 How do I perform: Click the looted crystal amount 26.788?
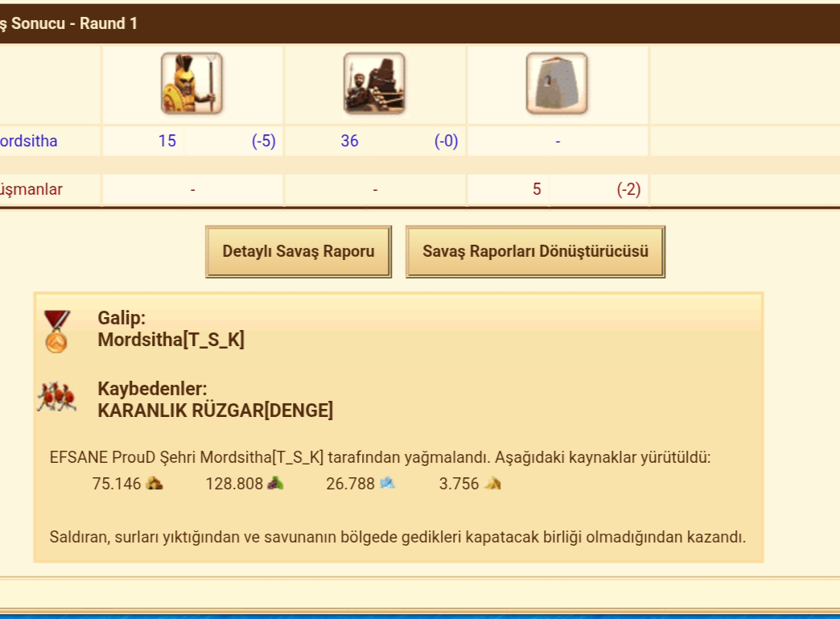[350, 484]
